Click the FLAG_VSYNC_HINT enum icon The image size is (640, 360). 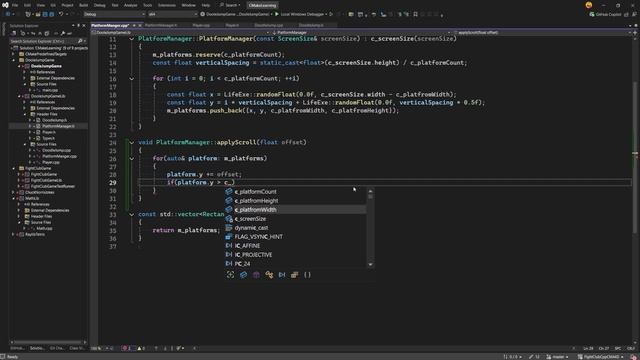point(229,237)
